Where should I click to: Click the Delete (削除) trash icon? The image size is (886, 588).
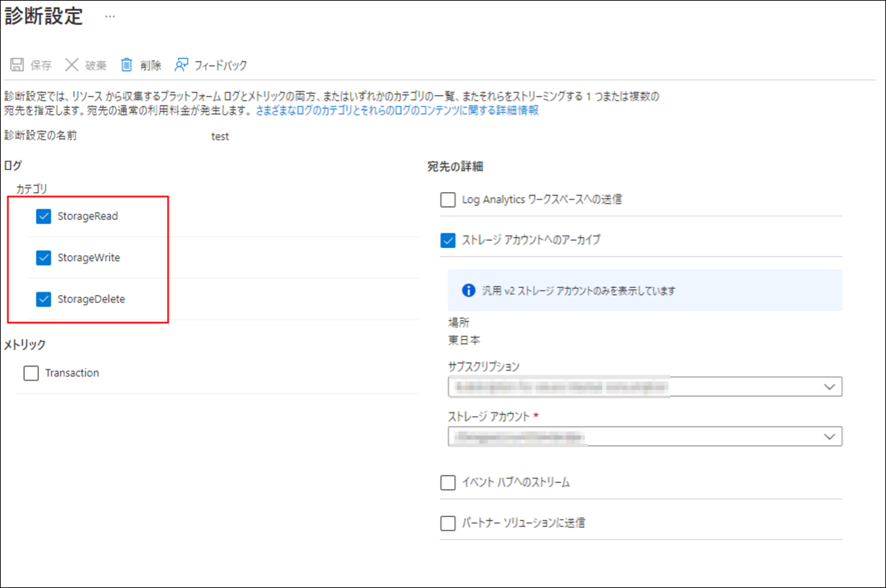[x=126, y=64]
